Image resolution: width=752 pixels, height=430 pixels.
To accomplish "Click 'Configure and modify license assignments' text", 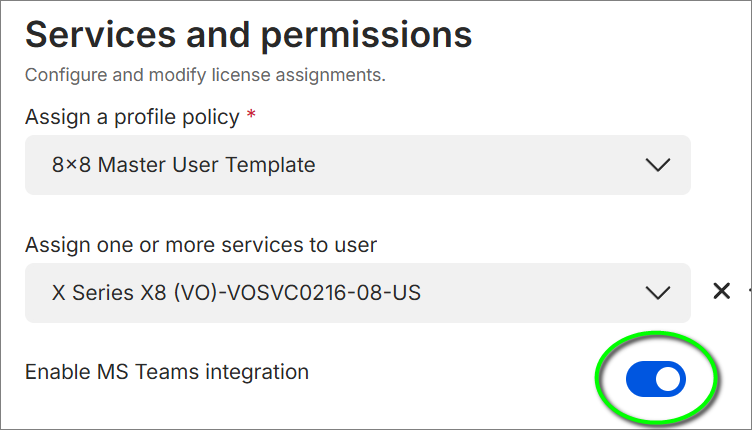I will [x=205, y=75].
